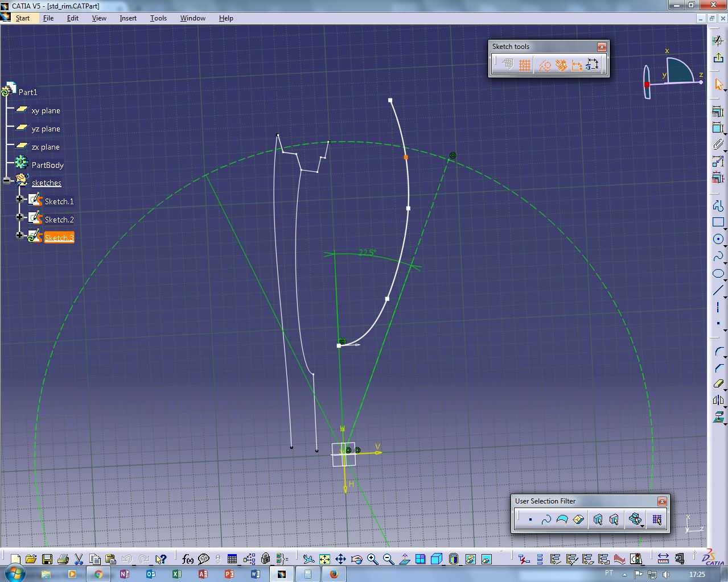
Task: Select the Trim/Erase relimitation tool
Action: point(718,384)
